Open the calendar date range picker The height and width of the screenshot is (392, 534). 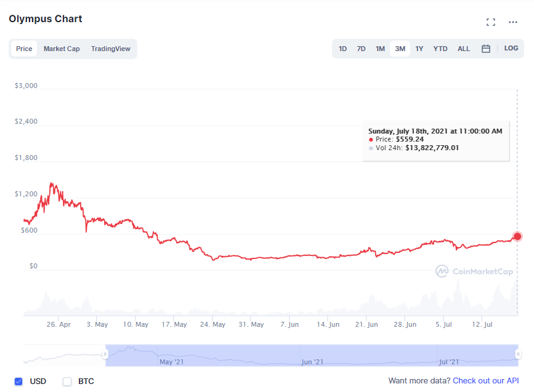(x=486, y=49)
